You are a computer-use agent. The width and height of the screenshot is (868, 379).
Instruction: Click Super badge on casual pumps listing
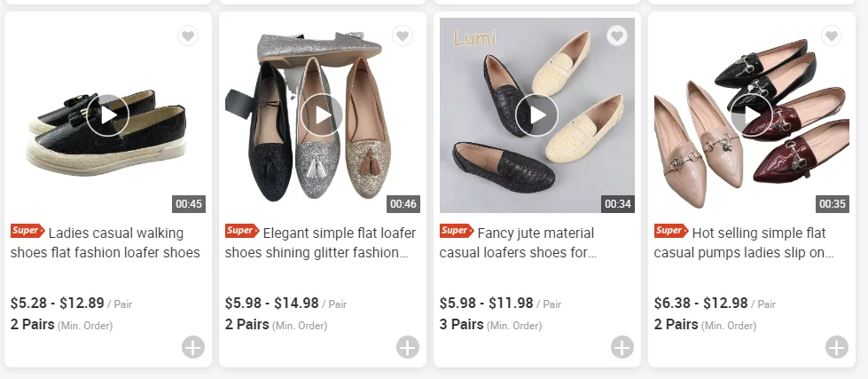tap(670, 232)
